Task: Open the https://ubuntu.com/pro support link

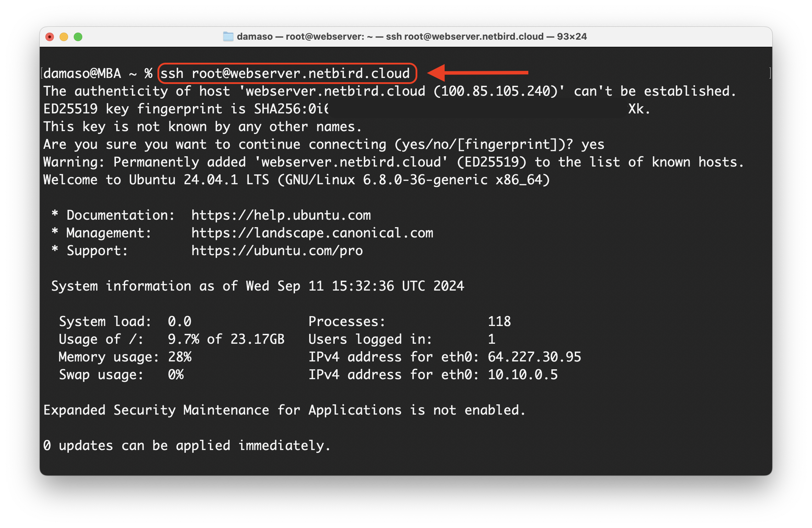Action: pos(277,251)
